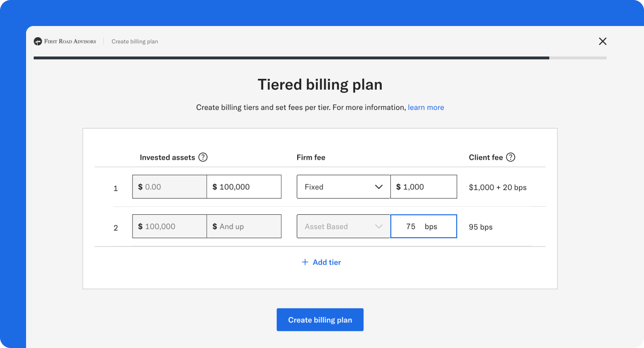644x348 pixels.
Task: Click the 75 bps fee field
Action: point(424,226)
